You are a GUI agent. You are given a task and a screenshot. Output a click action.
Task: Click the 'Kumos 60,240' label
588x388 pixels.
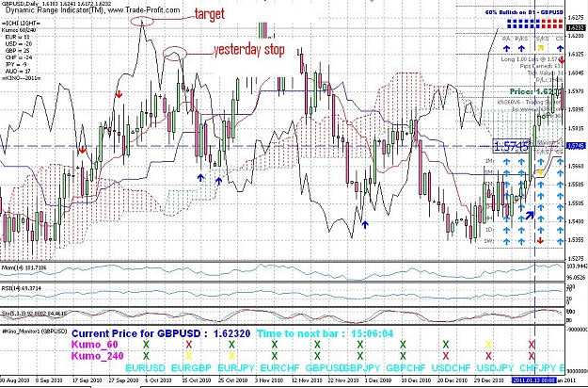[x=17, y=29]
